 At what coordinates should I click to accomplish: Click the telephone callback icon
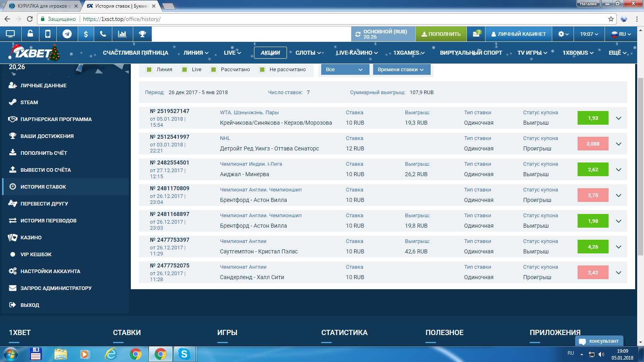click(x=103, y=34)
